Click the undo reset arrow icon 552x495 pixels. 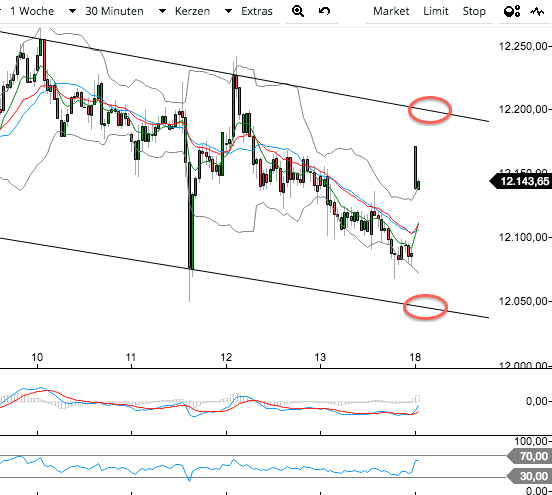[x=324, y=11]
